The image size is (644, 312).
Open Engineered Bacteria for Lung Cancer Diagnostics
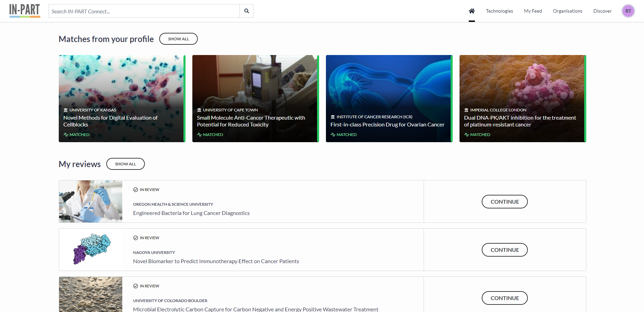(191, 213)
